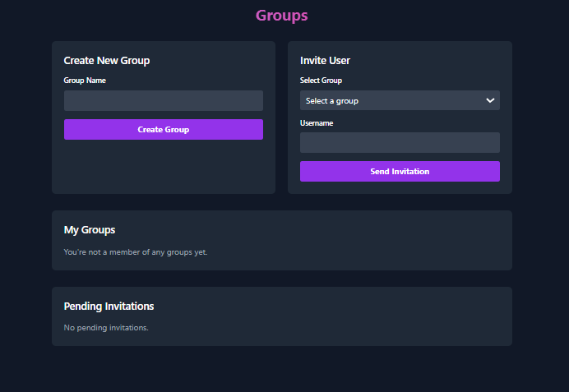The image size is (569, 392).
Task: Select the Pending Invitations heading
Action: (x=109, y=307)
